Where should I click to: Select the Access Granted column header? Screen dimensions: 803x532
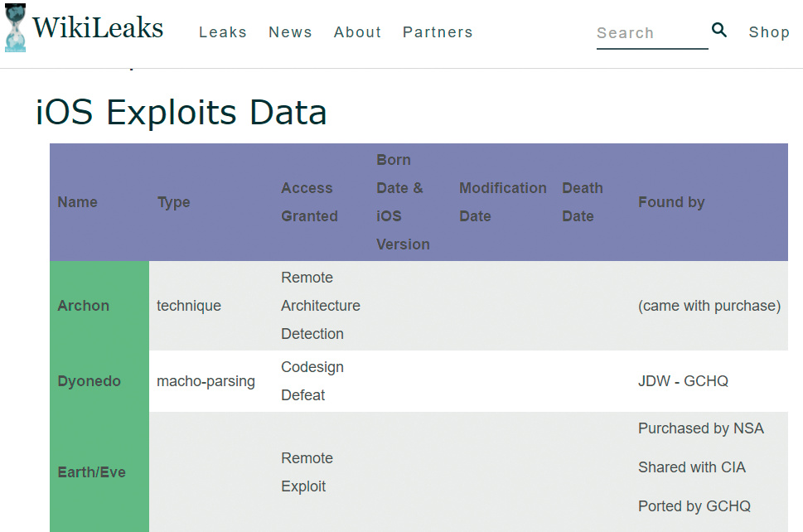pyautogui.click(x=309, y=202)
